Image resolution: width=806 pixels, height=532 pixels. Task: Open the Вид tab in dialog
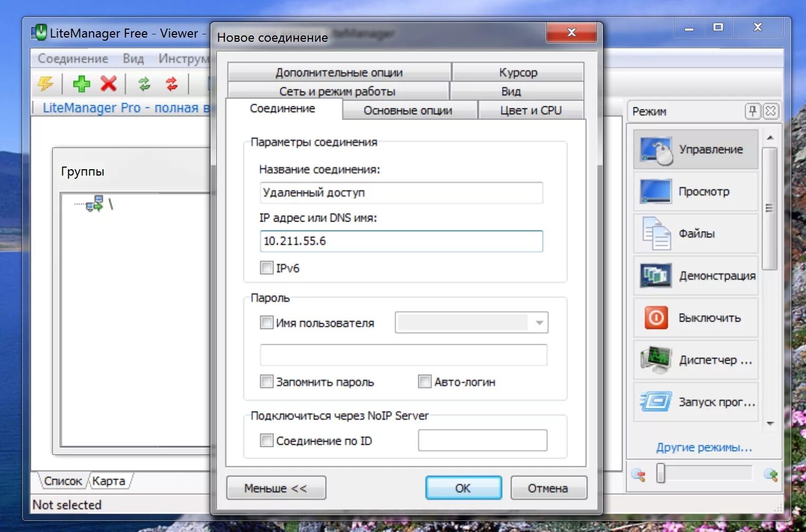(511, 91)
